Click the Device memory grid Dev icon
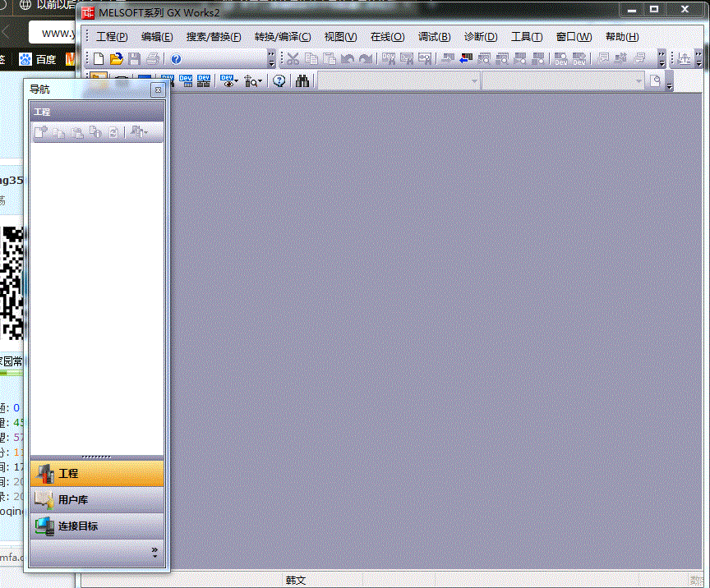 (203, 81)
